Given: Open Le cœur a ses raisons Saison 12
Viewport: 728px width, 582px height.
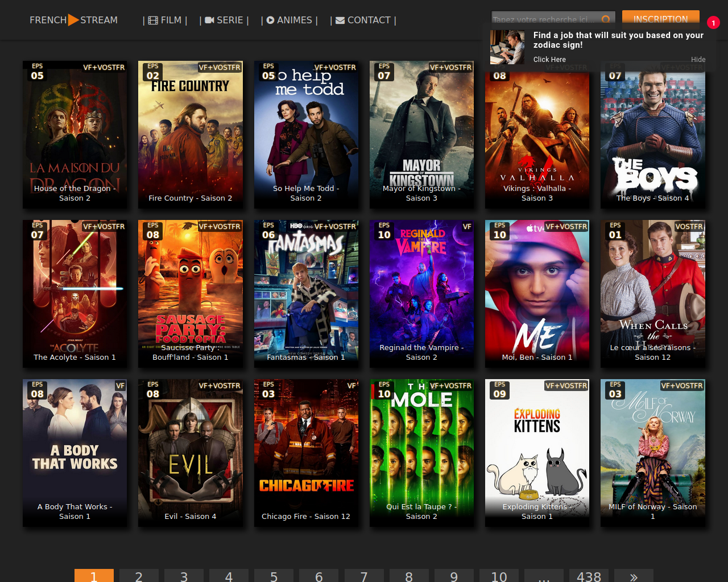Looking at the screenshot, I should (653, 294).
